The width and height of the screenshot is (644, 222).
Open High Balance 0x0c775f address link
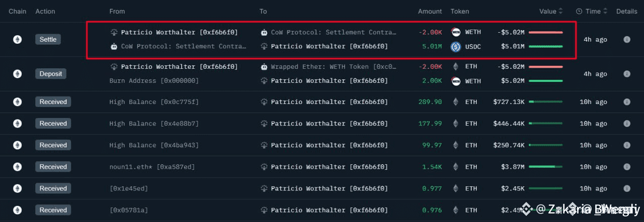(x=154, y=102)
